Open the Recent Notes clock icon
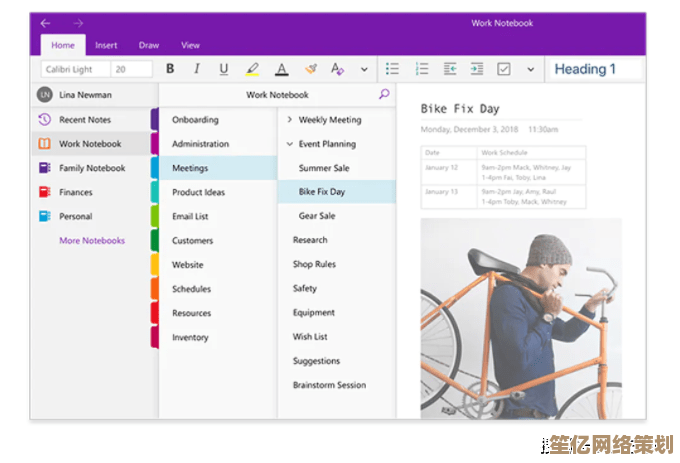 [44, 120]
